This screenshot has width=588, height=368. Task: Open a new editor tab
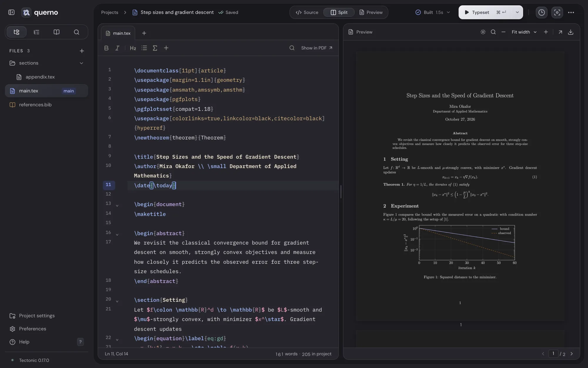tap(144, 33)
